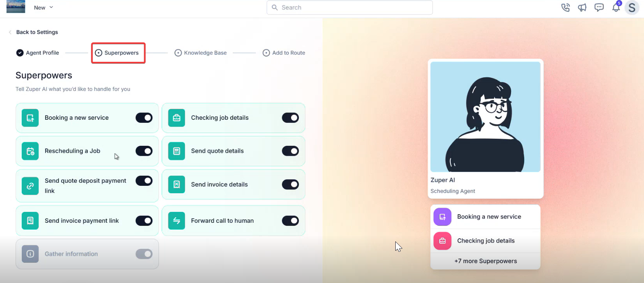Click the search magnifier icon
This screenshot has height=283, width=644.
pyautogui.click(x=275, y=7)
